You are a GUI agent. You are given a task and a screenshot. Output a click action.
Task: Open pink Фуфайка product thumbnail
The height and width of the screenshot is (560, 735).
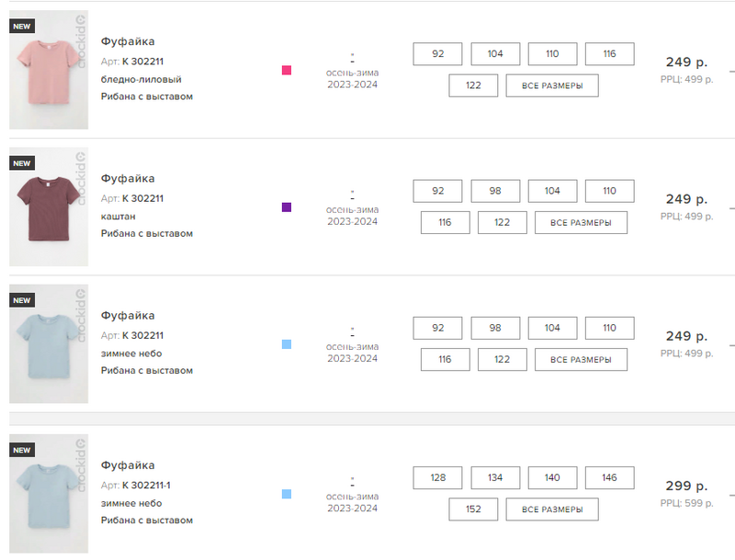tap(49, 71)
